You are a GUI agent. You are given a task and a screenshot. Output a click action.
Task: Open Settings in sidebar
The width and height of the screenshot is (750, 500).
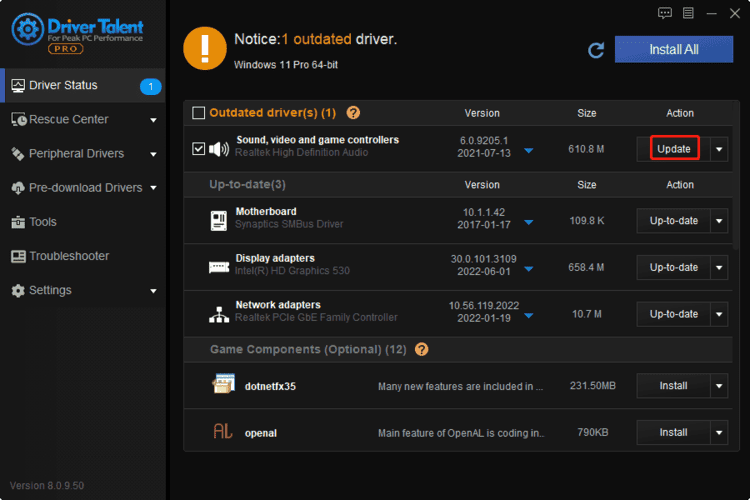pos(83,290)
